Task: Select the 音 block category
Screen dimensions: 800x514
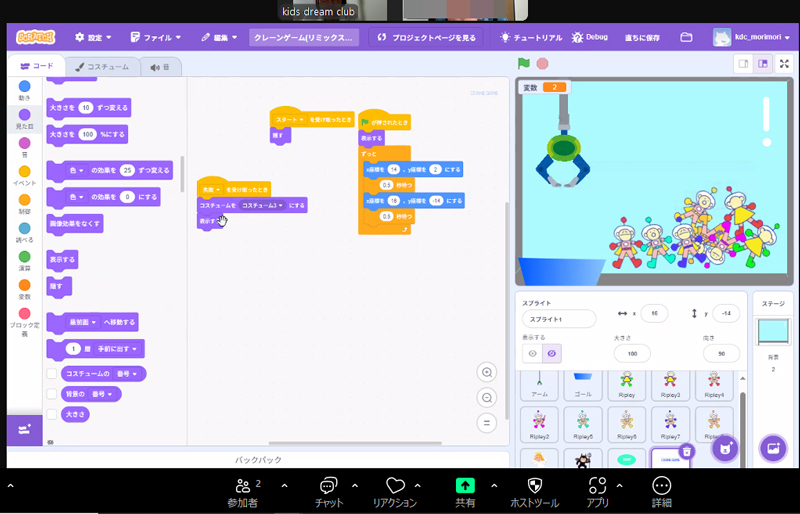Action: point(24,147)
